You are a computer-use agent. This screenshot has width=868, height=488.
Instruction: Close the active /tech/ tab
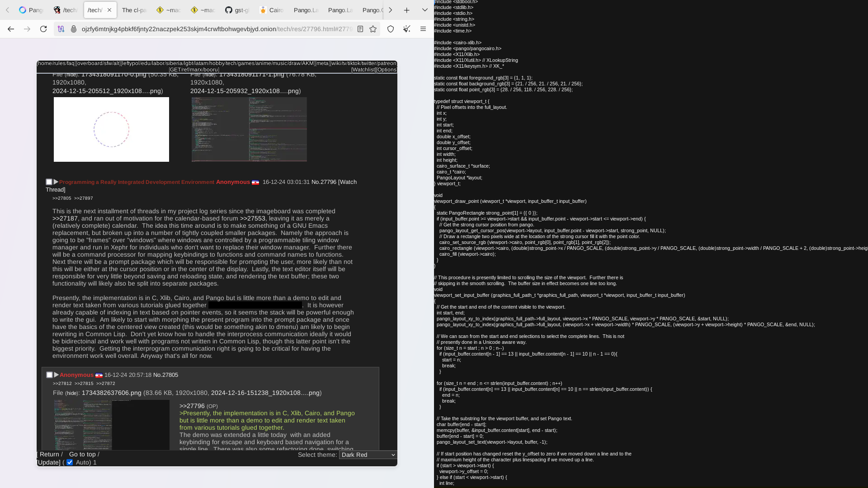click(109, 10)
